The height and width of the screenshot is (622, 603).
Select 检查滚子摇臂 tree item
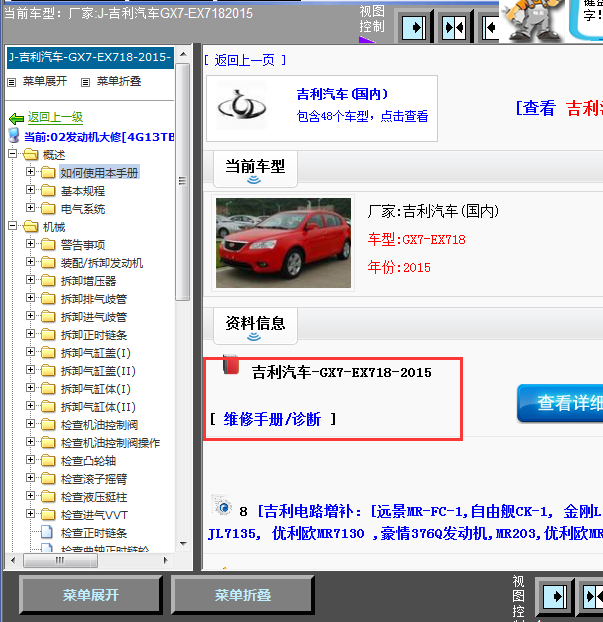point(94,479)
